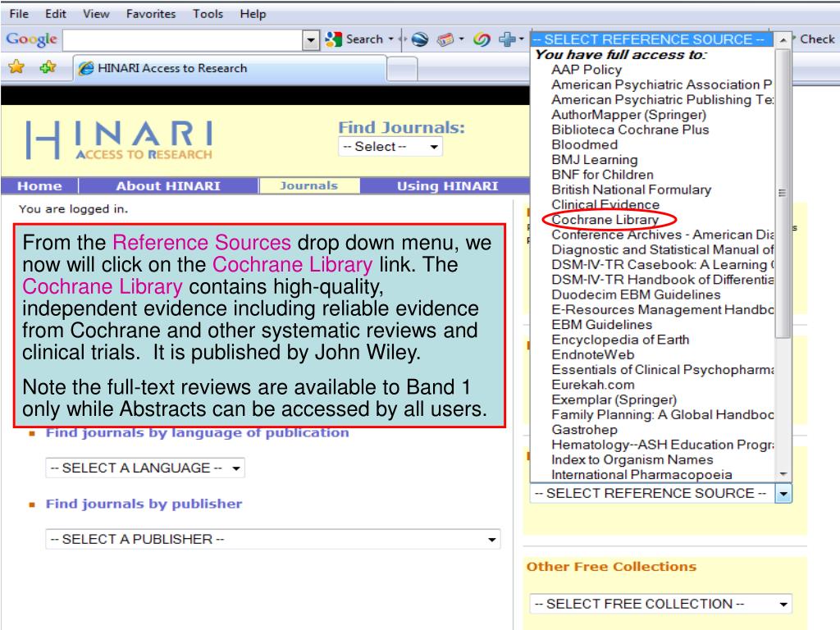Switch to the Journals navigation tab
The image size is (840, 630).
[x=309, y=185]
